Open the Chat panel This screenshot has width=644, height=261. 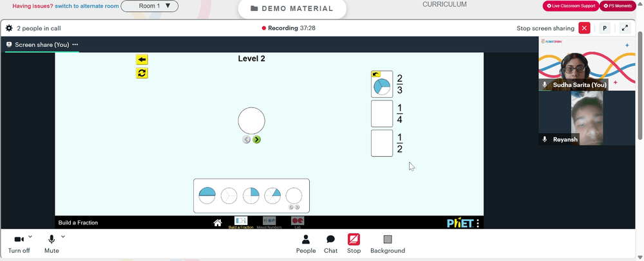pyautogui.click(x=330, y=244)
